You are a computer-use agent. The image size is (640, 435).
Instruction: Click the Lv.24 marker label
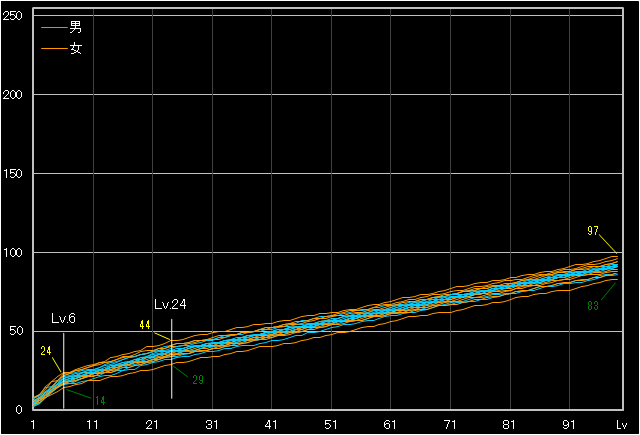pos(170,304)
